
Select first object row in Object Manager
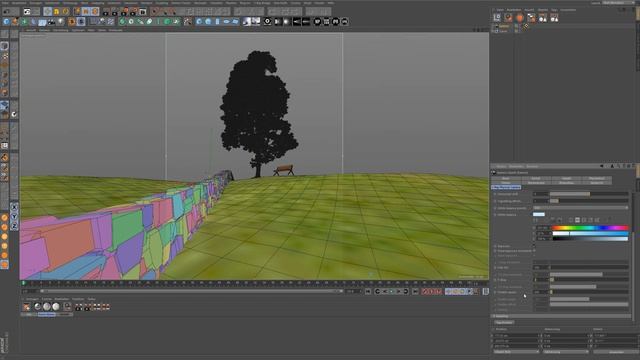pyautogui.click(x=503, y=27)
